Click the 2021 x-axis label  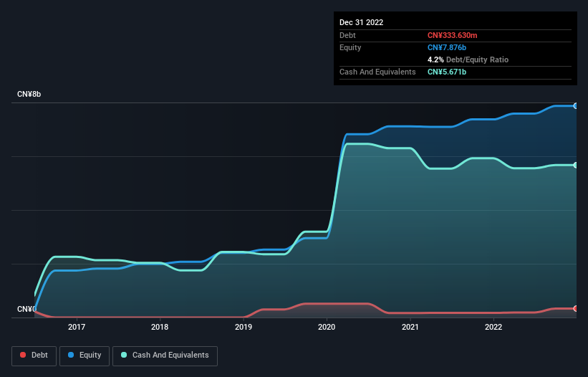(x=410, y=327)
